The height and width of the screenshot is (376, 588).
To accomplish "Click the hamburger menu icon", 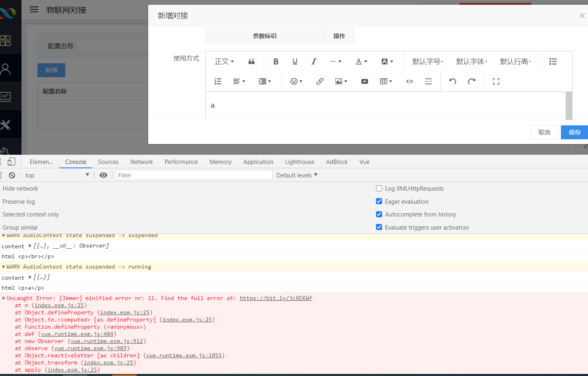I will click(x=34, y=10).
